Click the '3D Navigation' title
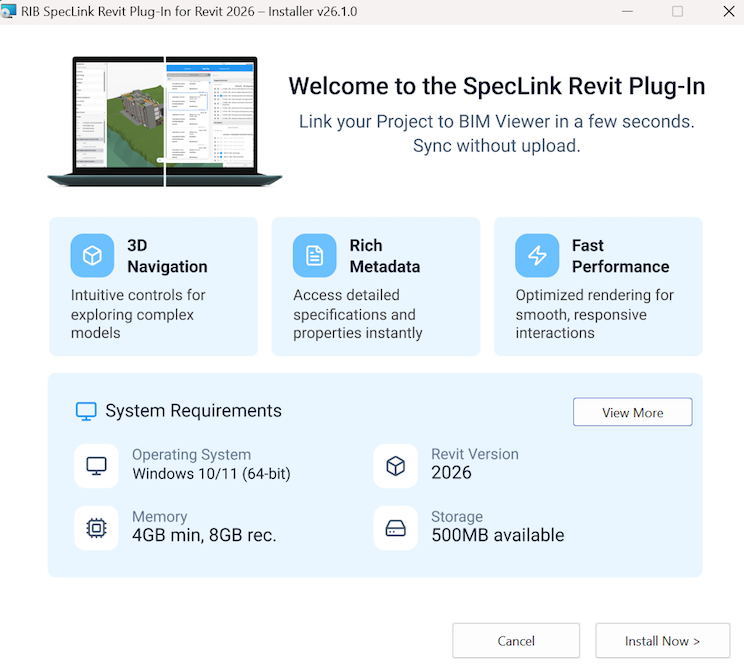744x666 pixels. [167, 256]
